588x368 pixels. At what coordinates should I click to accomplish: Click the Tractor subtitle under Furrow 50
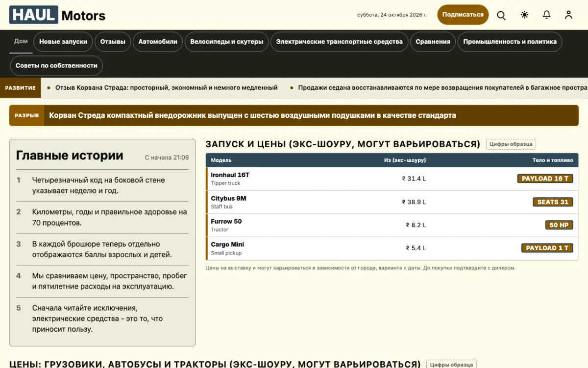point(220,230)
